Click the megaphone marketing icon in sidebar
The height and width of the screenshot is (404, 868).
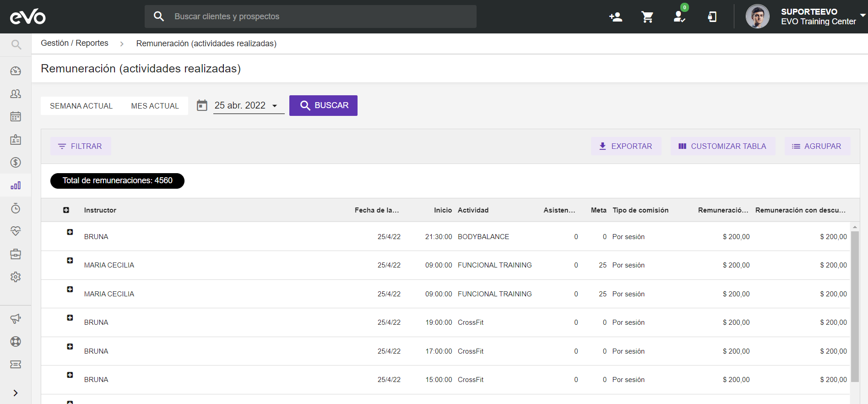click(x=16, y=319)
